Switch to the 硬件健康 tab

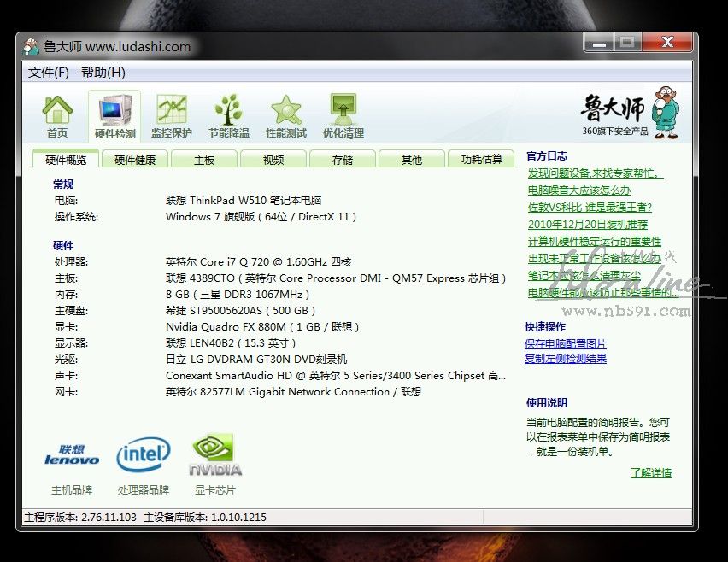tap(135, 160)
